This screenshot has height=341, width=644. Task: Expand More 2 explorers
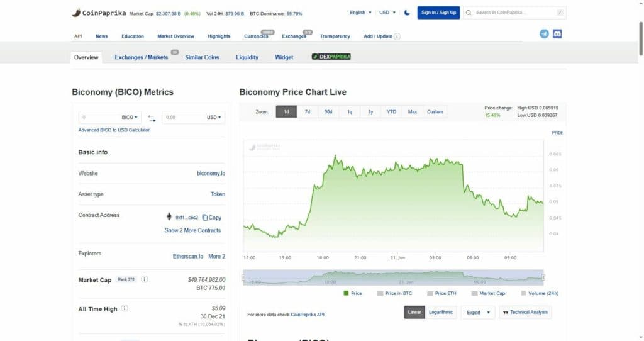pos(217,256)
